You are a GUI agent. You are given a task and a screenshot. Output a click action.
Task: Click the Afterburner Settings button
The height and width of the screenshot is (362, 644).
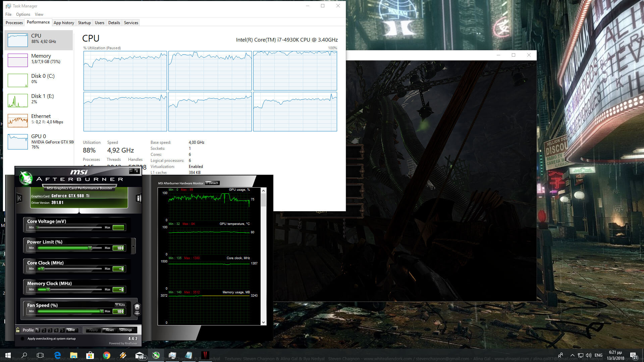click(x=126, y=330)
